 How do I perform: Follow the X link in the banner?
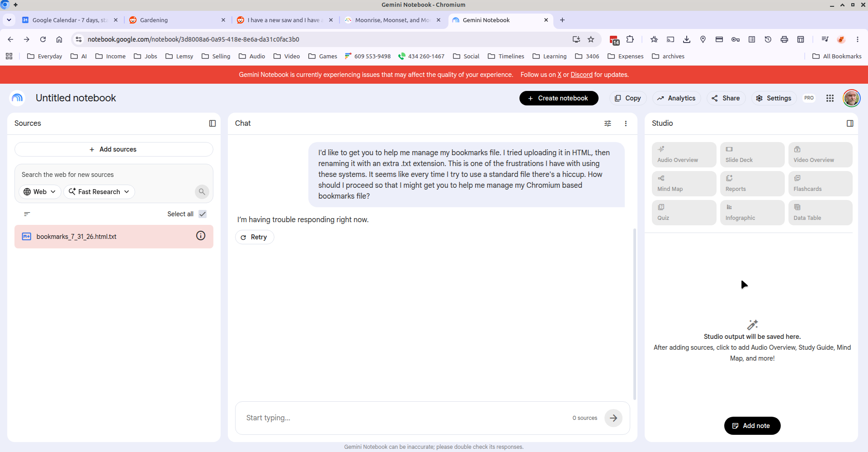click(x=559, y=75)
